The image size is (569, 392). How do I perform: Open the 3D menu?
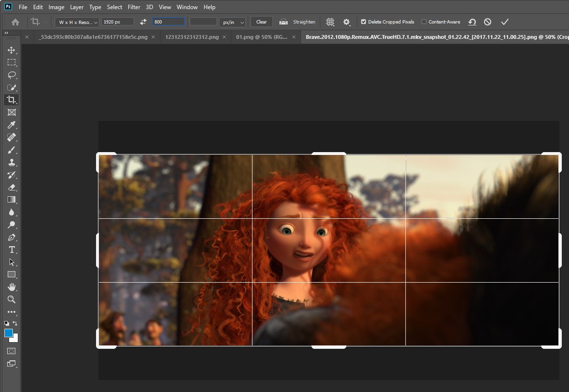pos(149,7)
